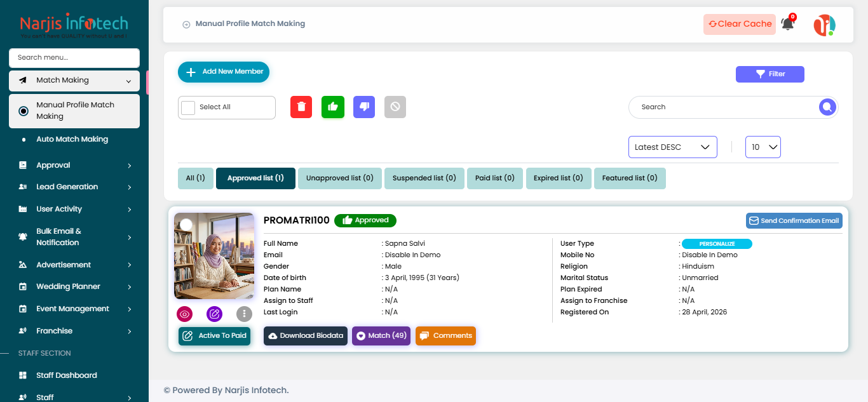Click Send Confirmation Email button
Screen dimensions: 868x402
point(794,221)
